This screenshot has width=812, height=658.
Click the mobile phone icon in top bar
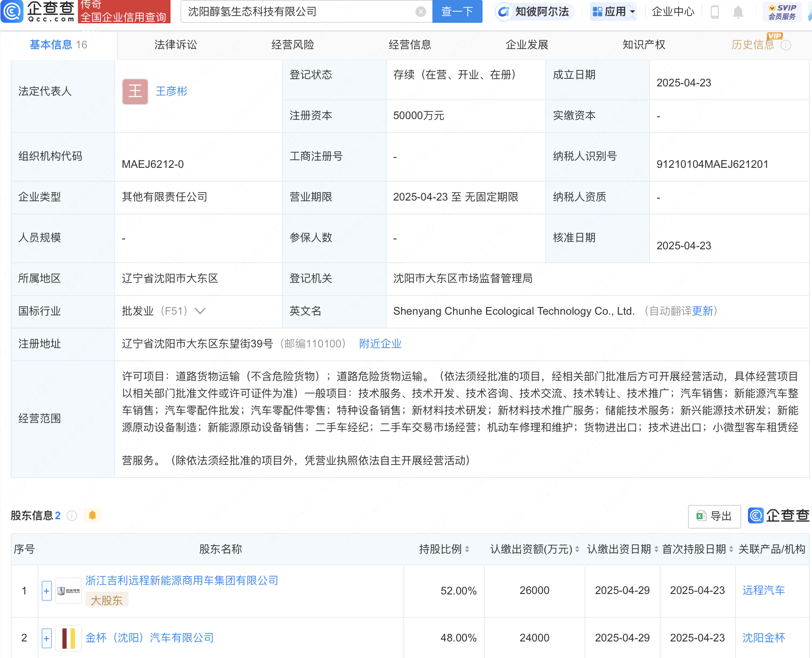(715, 12)
